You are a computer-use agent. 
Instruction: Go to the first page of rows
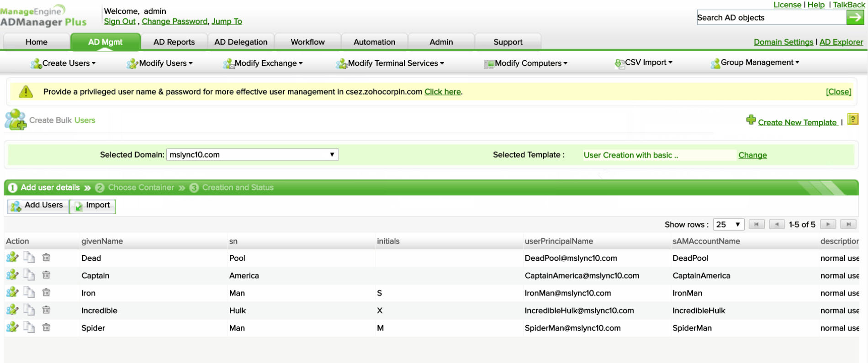tap(757, 224)
